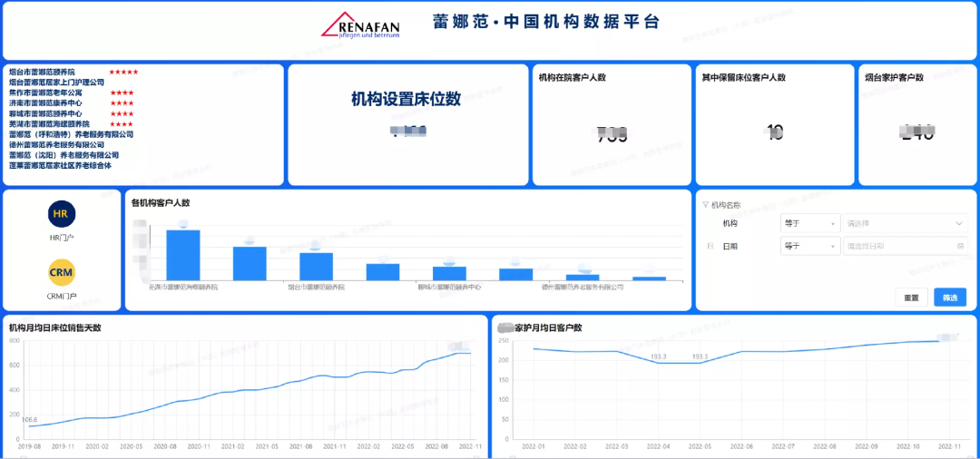Click the 筛选 filter button
Screen dimensions: 980x459
pyautogui.click(x=950, y=298)
